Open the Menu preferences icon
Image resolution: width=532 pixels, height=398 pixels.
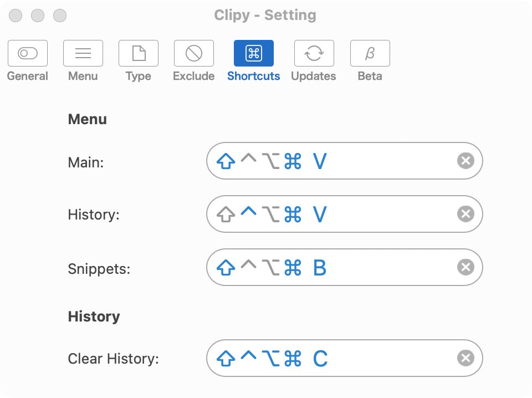coord(83,53)
